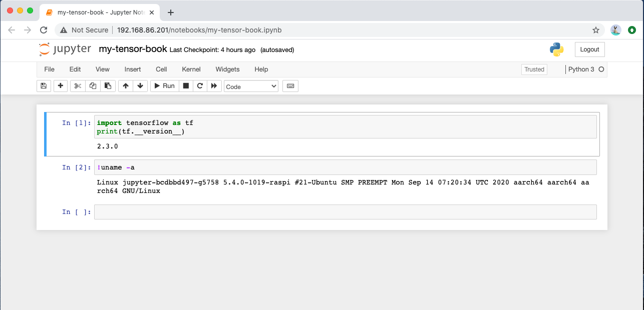Open the Cell menu
This screenshot has width=644, height=310.
coord(161,69)
